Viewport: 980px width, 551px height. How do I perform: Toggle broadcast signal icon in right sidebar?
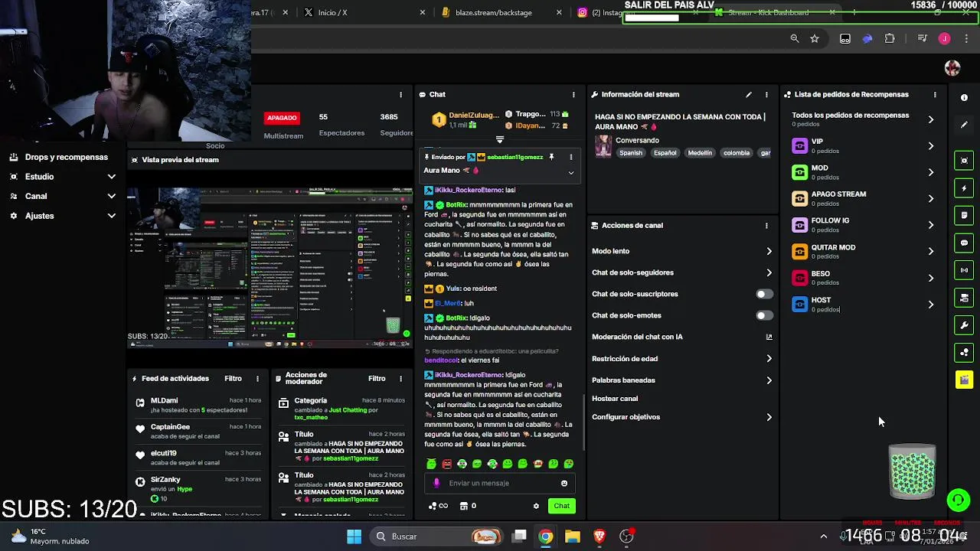click(x=964, y=270)
